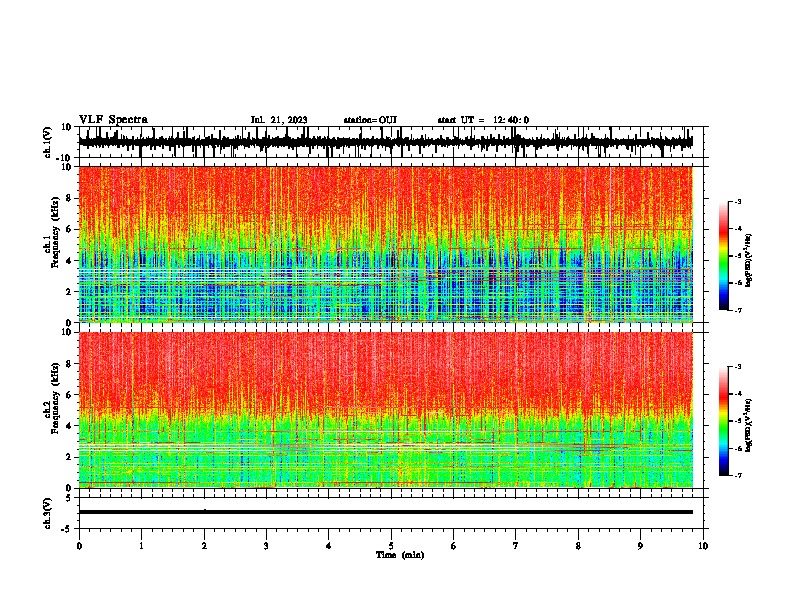Viewport: 792px width, 612px height.
Task: Click the "-7" label below ch.2 color scale
Action: 737,476
